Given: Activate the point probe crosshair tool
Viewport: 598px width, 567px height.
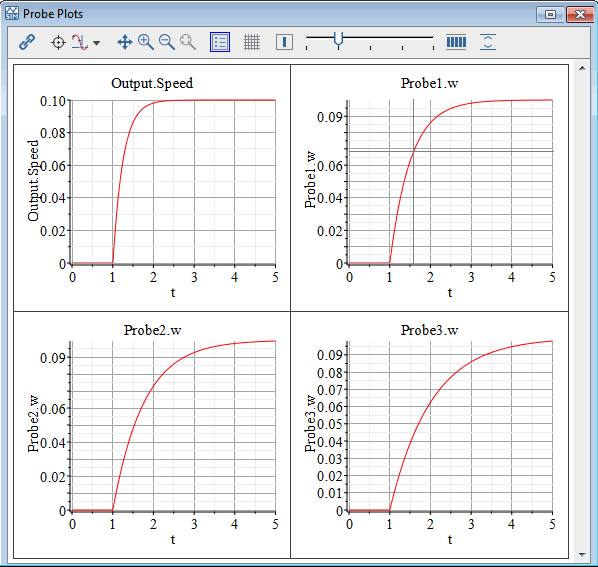Looking at the screenshot, I should click(x=58, y=42).
